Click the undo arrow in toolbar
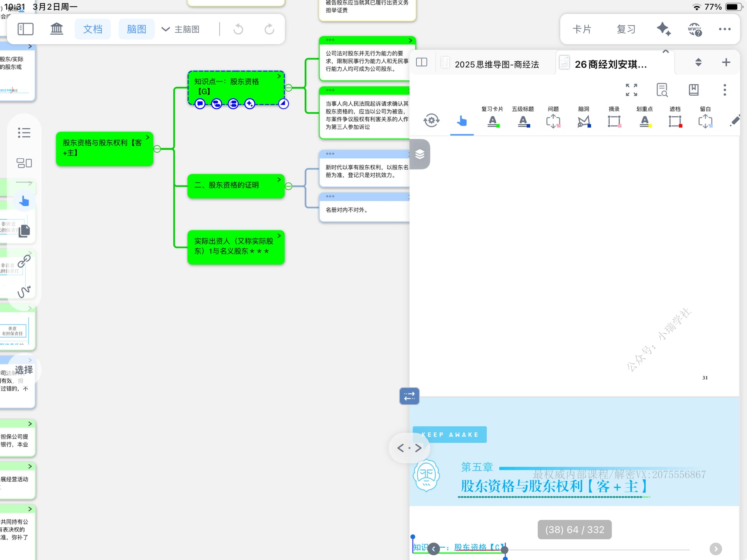The width and height of the screenshot is (747, 560). tap(238, 29)
